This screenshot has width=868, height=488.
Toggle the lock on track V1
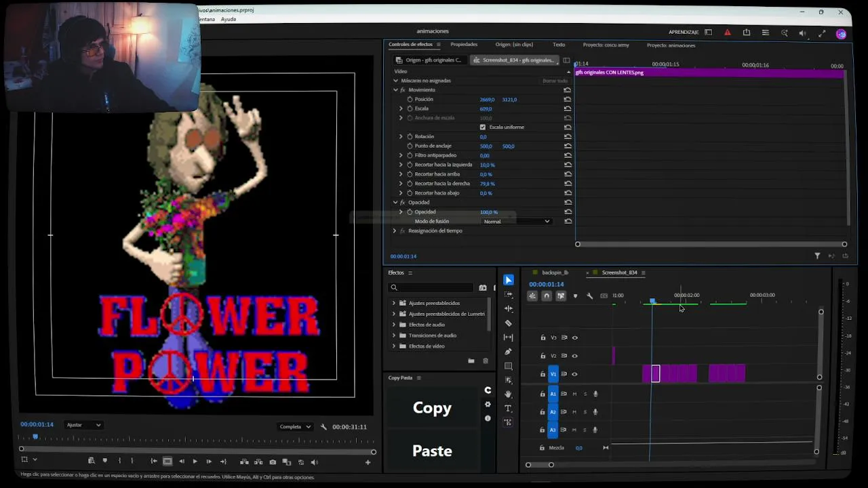pos(542,374)
